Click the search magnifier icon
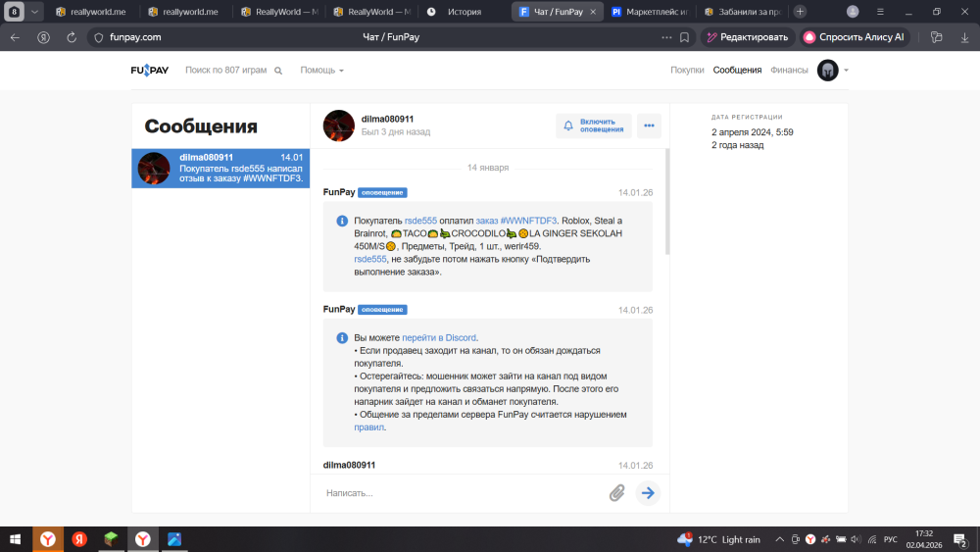Screen dimensions: 980x552 [x=278, y=71]
